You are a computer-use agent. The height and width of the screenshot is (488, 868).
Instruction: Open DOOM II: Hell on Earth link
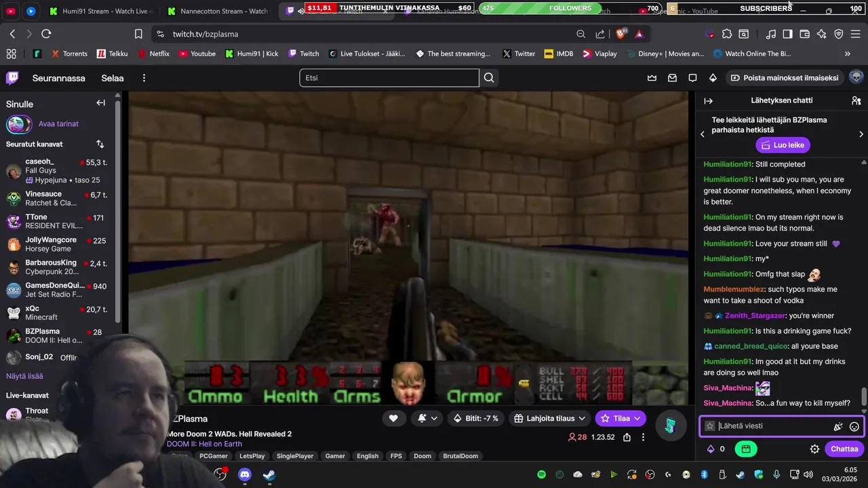pyautogui.click(x=204, y=444)
